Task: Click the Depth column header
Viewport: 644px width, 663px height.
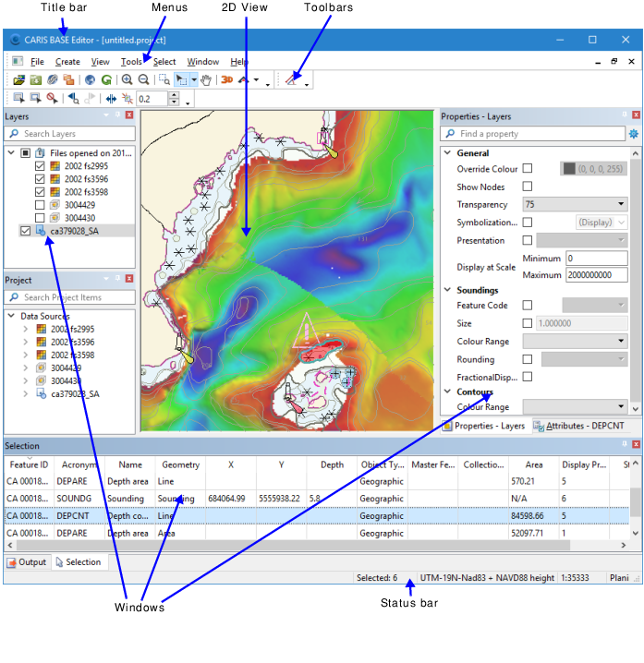Action: (332, 465)
